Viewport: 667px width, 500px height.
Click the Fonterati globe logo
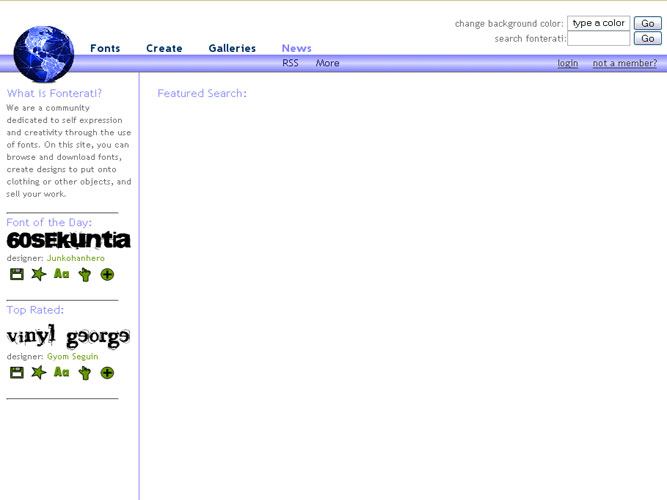(44, 53)
